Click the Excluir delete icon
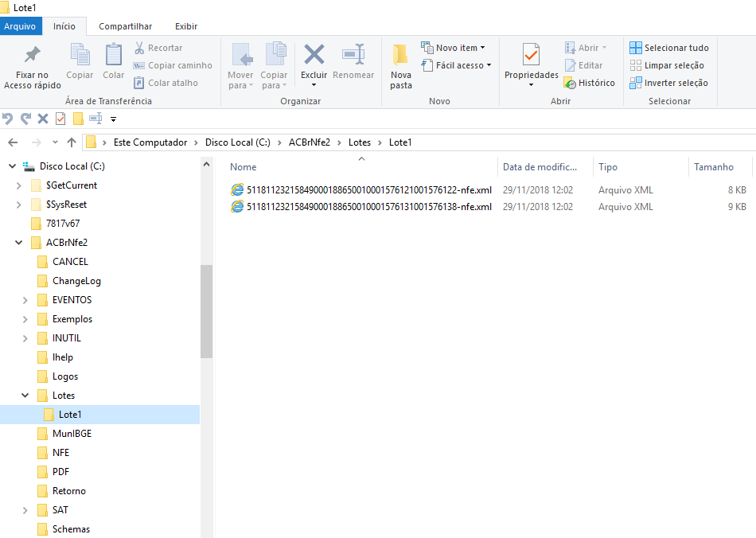 (x=314, y=56)
